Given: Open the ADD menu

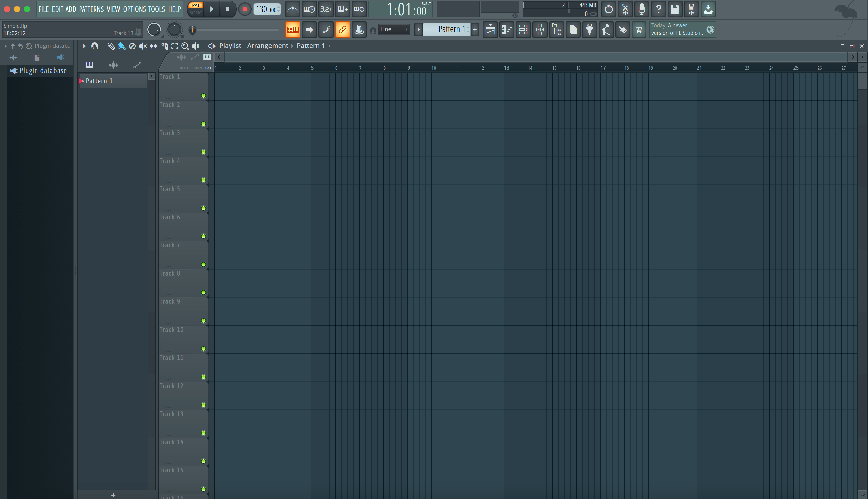Looking at the screenshot, I should click(71, 9).
